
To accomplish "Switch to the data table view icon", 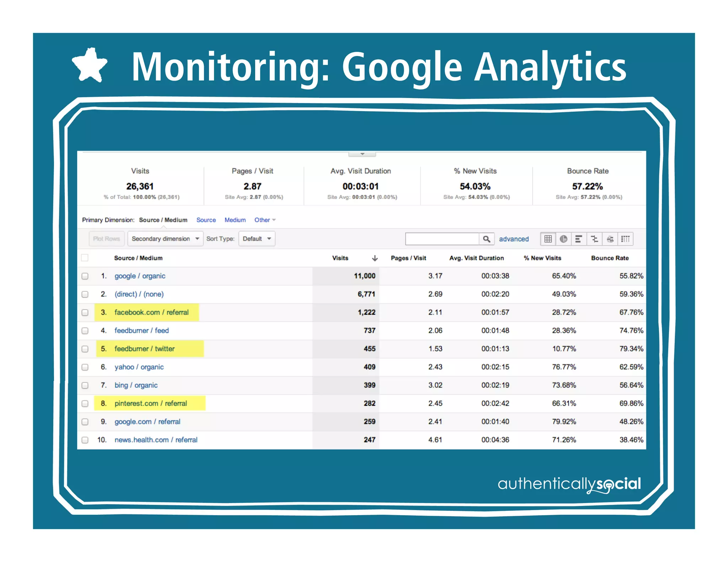I will coord(548,239).
